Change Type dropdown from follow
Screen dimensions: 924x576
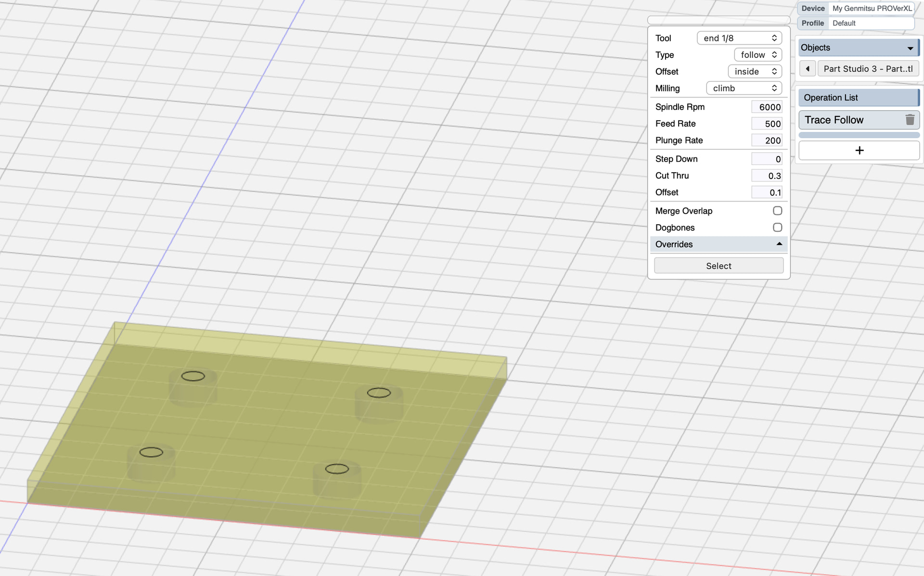point(757,55)
